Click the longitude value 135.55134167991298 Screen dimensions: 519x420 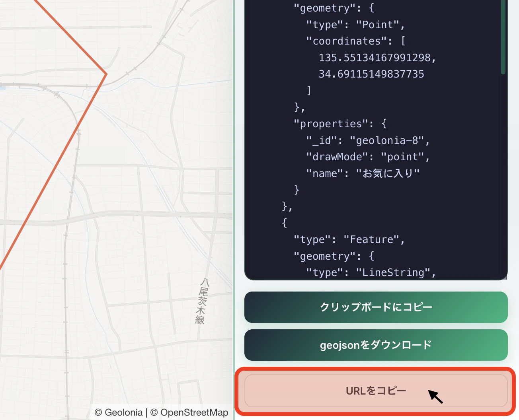(x=374, y=58)
